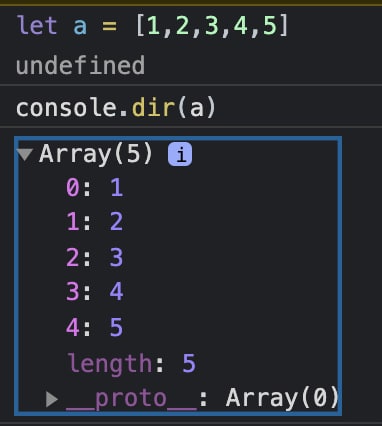382x426 pixels.
Task: Click the 'undefined' result line
Action: point(80,65)
